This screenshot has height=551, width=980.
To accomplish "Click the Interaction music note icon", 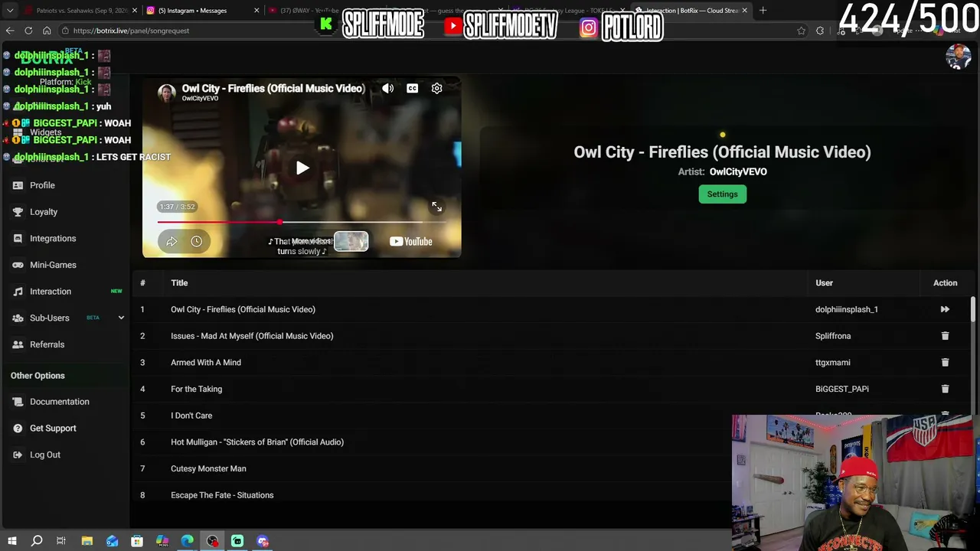I will pyautogui.click(x=18, y=292).
